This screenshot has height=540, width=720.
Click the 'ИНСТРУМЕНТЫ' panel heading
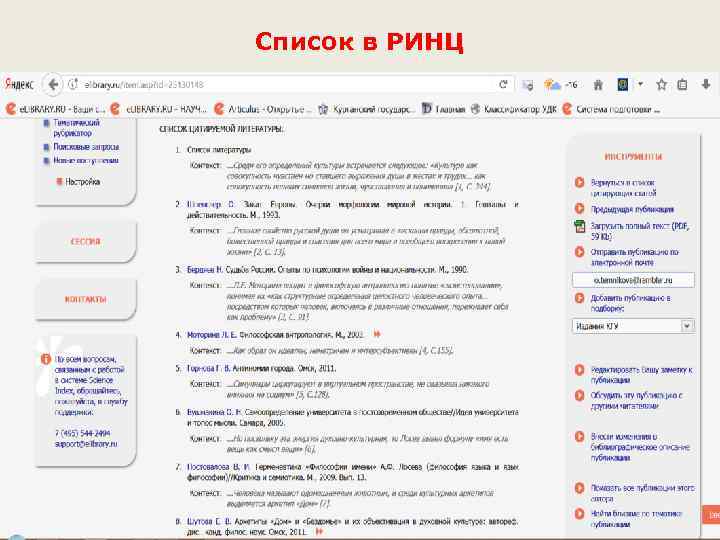click(633, 157)
